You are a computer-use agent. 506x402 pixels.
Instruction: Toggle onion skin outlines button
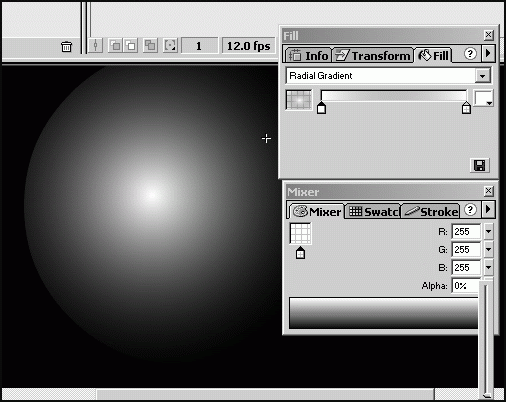(131, 46)
